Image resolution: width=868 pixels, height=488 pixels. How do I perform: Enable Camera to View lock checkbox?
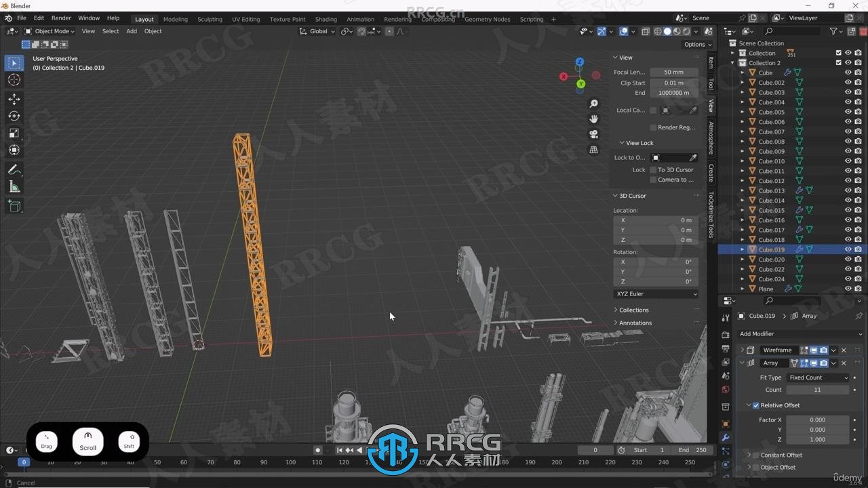coord(653,180)
